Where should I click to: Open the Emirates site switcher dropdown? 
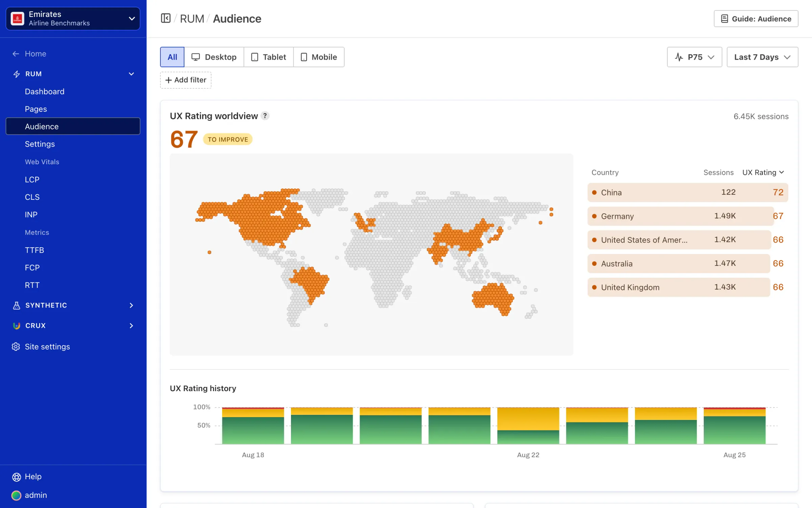73,19
